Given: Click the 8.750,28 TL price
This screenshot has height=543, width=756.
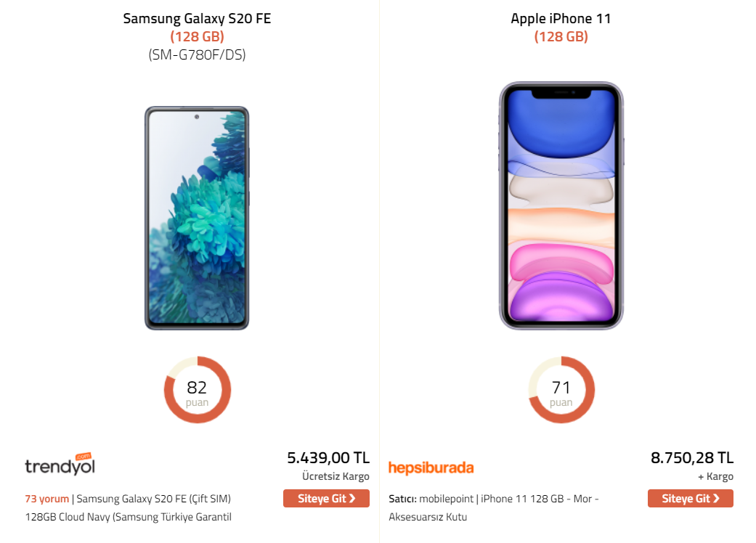Looking at the screenshot, I should tap(692, 458).
